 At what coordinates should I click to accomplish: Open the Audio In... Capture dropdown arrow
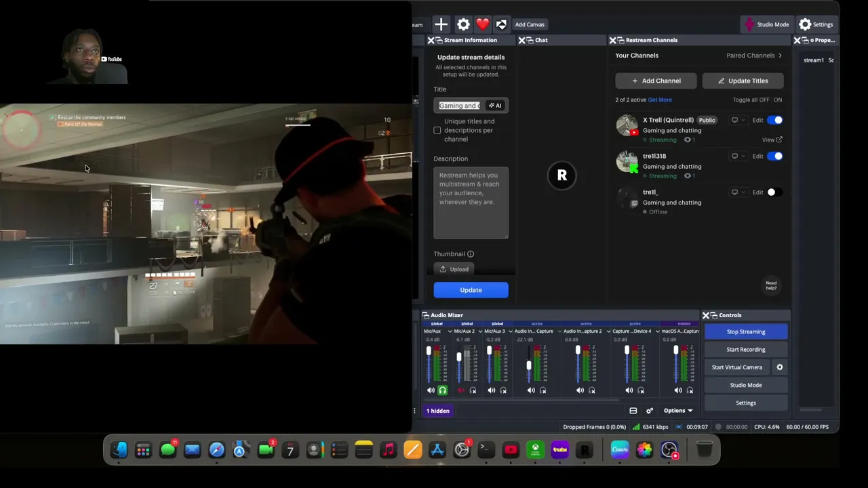pos(559,331)
